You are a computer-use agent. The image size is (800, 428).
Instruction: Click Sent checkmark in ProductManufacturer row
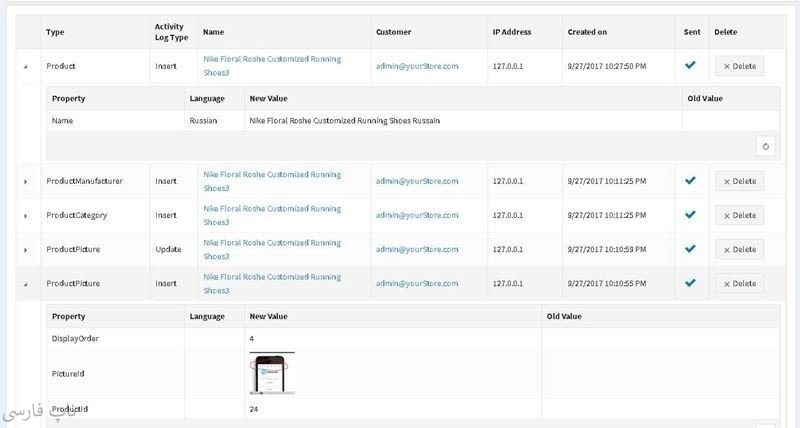coord(689,181)
